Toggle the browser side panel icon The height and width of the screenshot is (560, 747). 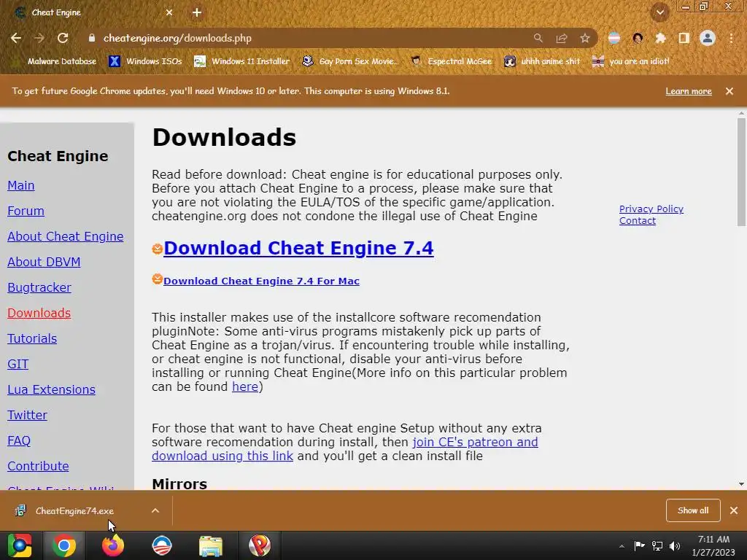pos(684,38)
